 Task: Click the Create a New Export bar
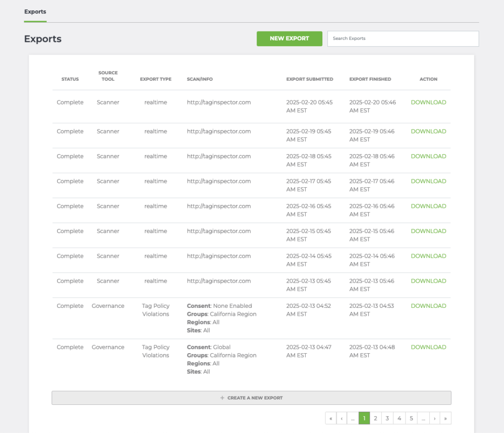tap(251, 398)
